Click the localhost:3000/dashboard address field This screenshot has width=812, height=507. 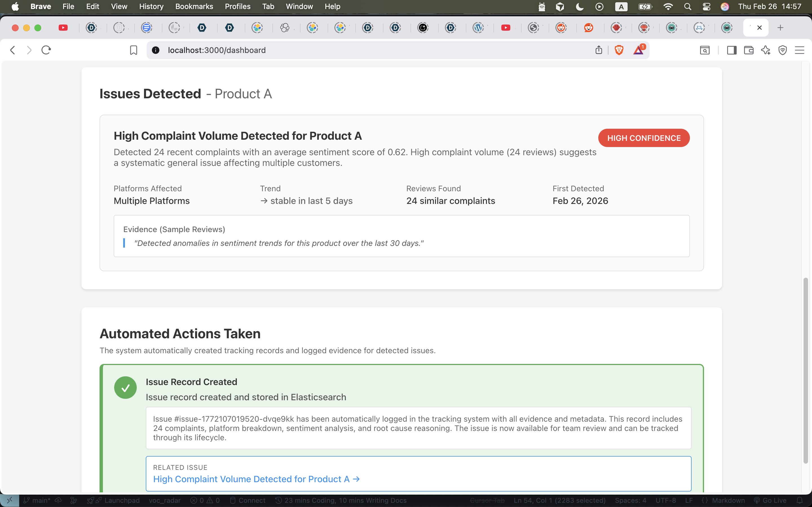pyautogui.click(x=217, y=50)
